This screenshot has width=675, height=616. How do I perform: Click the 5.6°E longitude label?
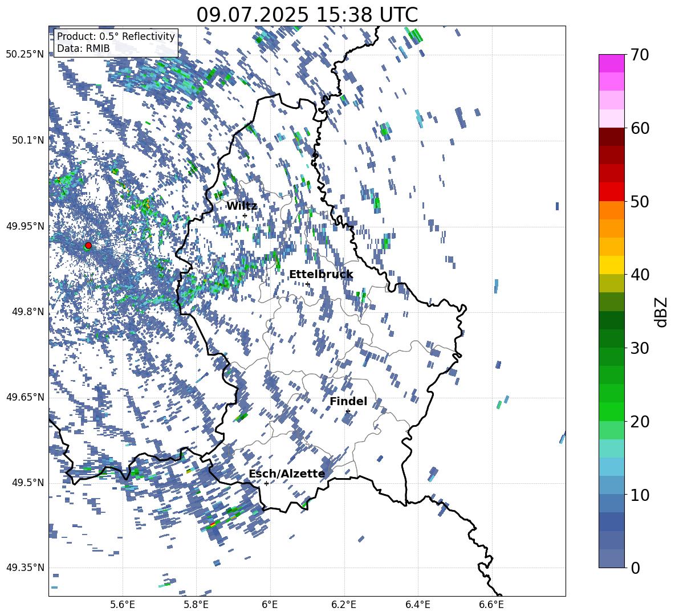pos(122,605)
